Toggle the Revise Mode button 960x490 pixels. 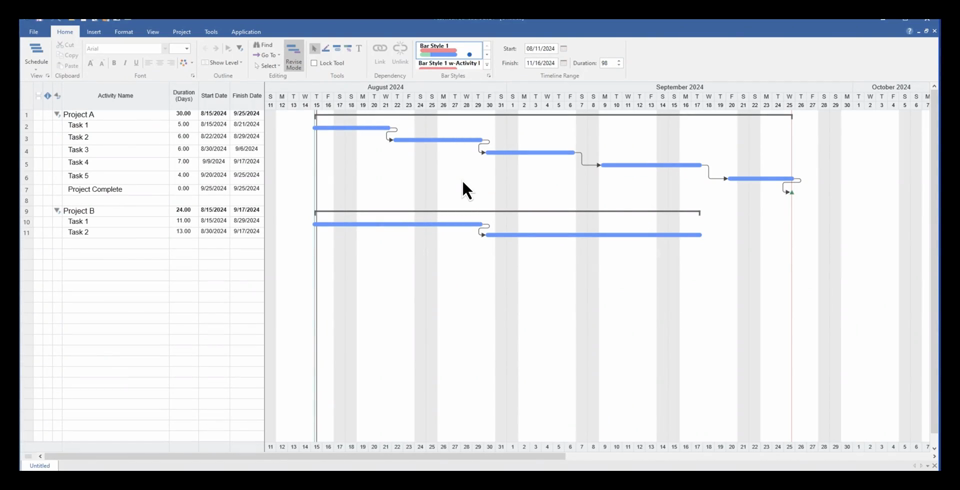tap(294, 56)
